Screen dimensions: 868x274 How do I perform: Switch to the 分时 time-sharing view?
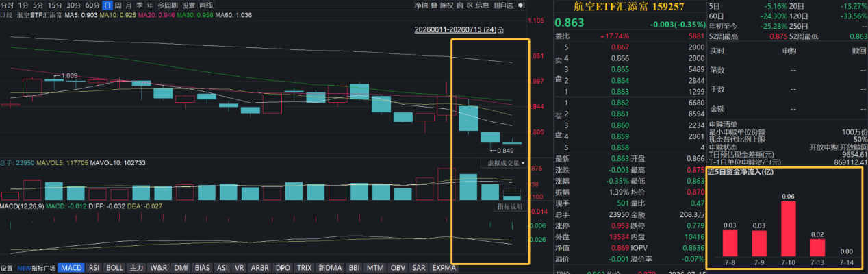[x=7, y=5]
